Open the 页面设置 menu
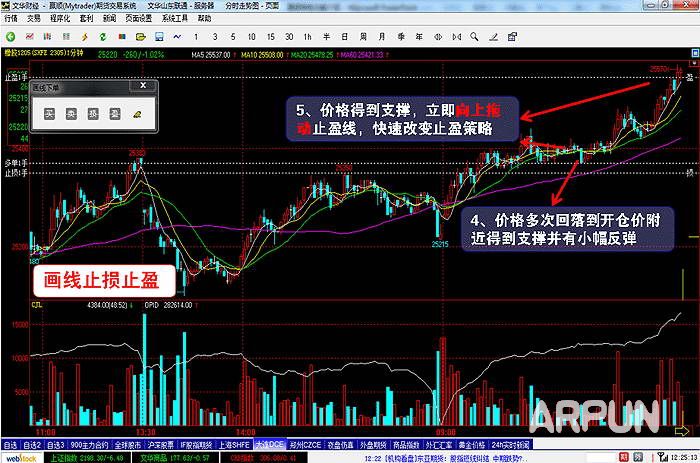This screenshot has height=463, width=700. pyautogui.click(x=138, y=18)
